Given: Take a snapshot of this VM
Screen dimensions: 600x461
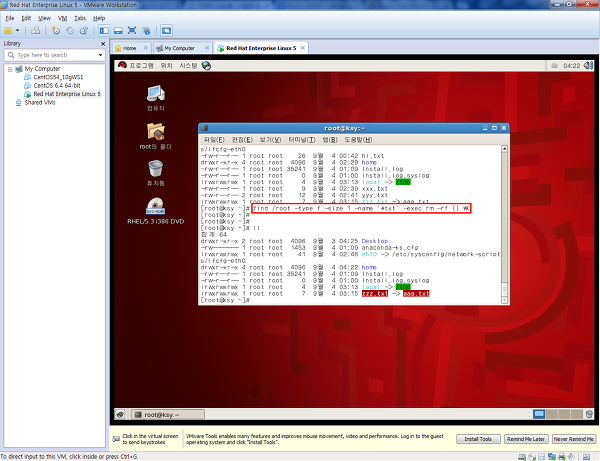Looking at the screenshot, I should pyautogui.click(x=56, y=31).
